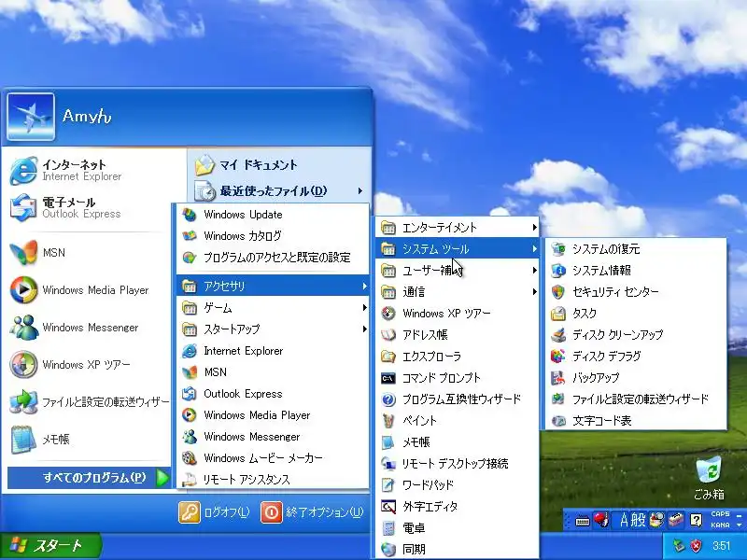Open マイ ドキュメント link
The image size is (747, 560).
(279, 165)
